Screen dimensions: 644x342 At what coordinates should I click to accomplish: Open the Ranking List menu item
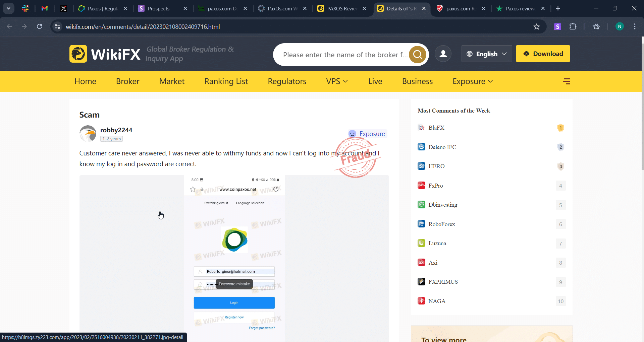tap(226, 81)
